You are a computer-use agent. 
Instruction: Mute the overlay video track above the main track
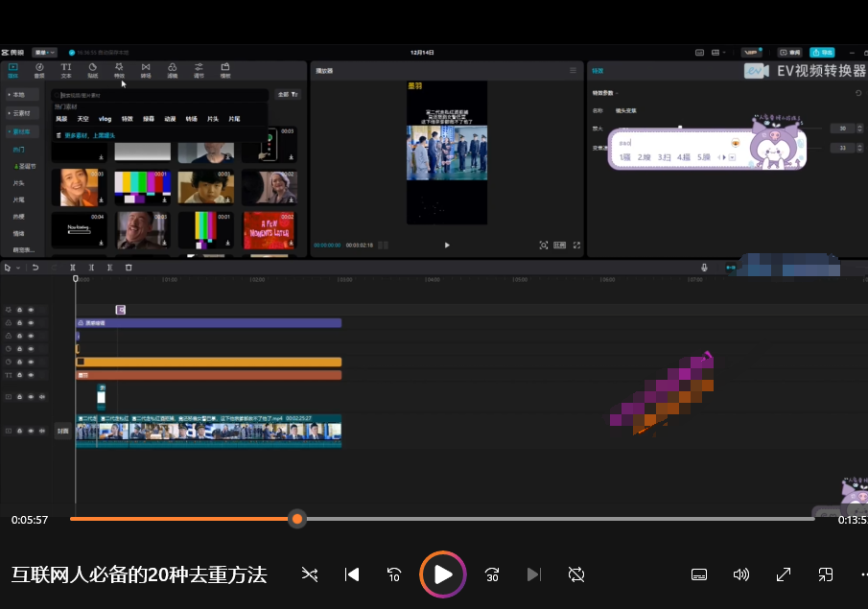coord(42,396)
